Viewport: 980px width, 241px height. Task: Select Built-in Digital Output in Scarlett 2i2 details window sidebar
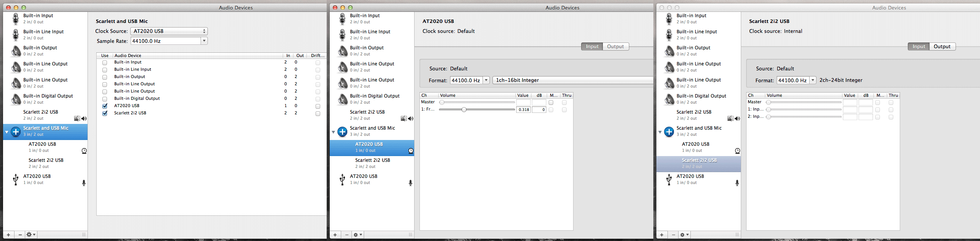coord(698,99)
